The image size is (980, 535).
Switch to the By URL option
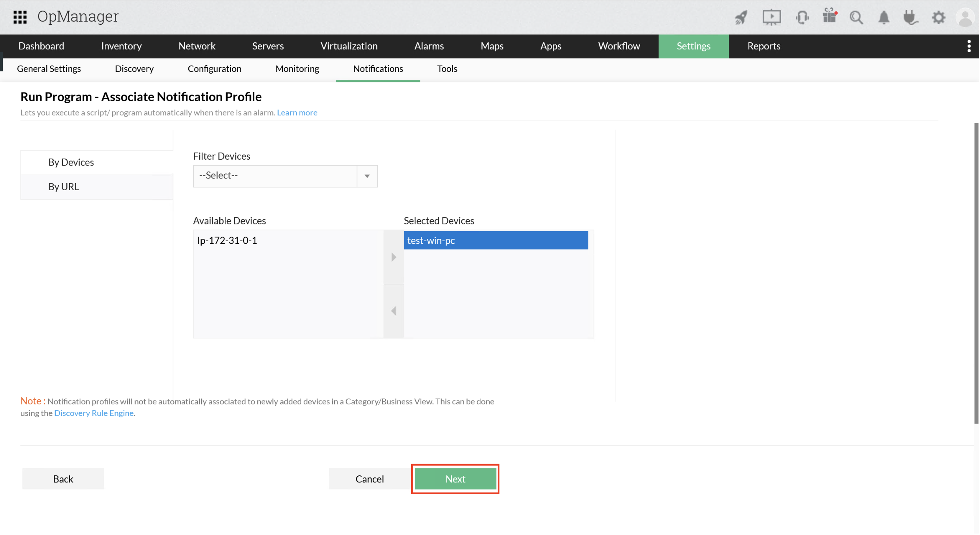(97, 187)
